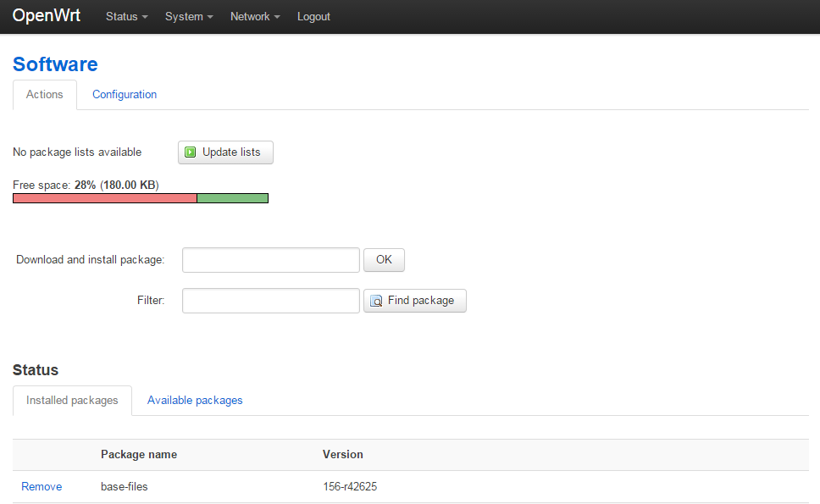Select the Actions tab
This screenshot has height=504, width=820.
coord(44,95)
